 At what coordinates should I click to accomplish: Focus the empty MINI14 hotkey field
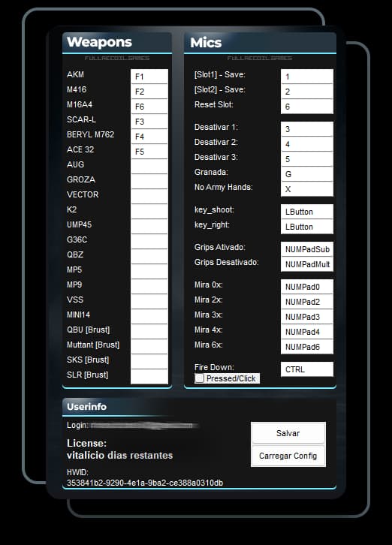[149, 317]
